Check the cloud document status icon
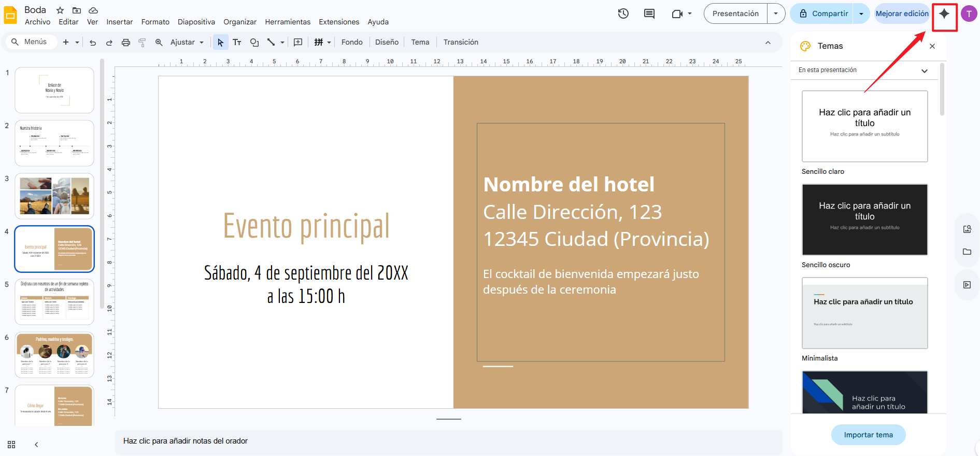Image resolution: width=980 pixels, height=456 pixels. (93, 10)
